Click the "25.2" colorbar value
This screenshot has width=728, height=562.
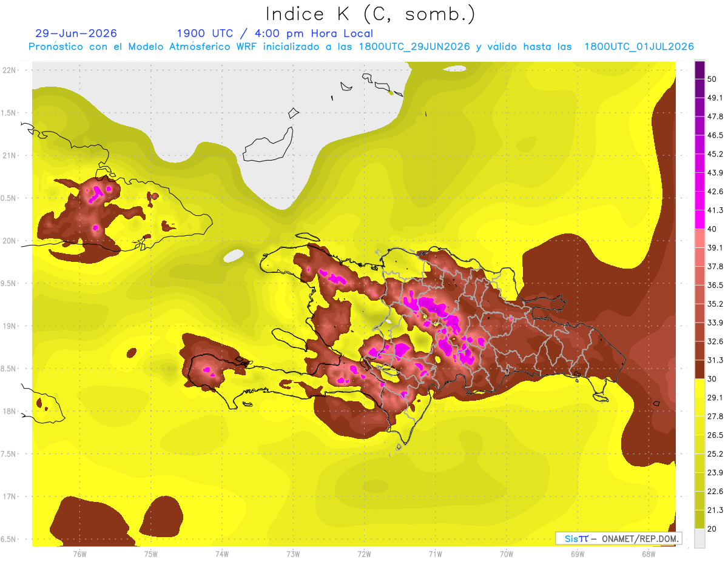pyautogui.click(x=715, y=454)
